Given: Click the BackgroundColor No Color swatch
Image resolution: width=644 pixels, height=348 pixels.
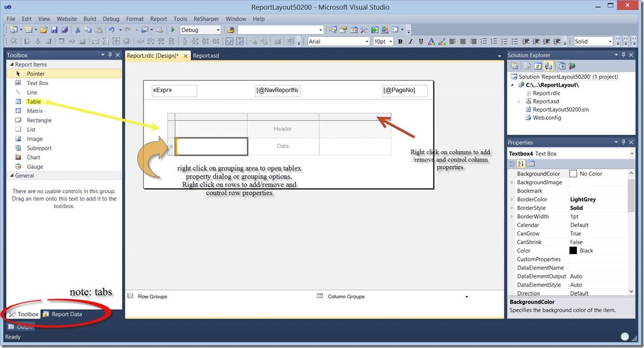Looking at the screenshot, I should 573,174.
